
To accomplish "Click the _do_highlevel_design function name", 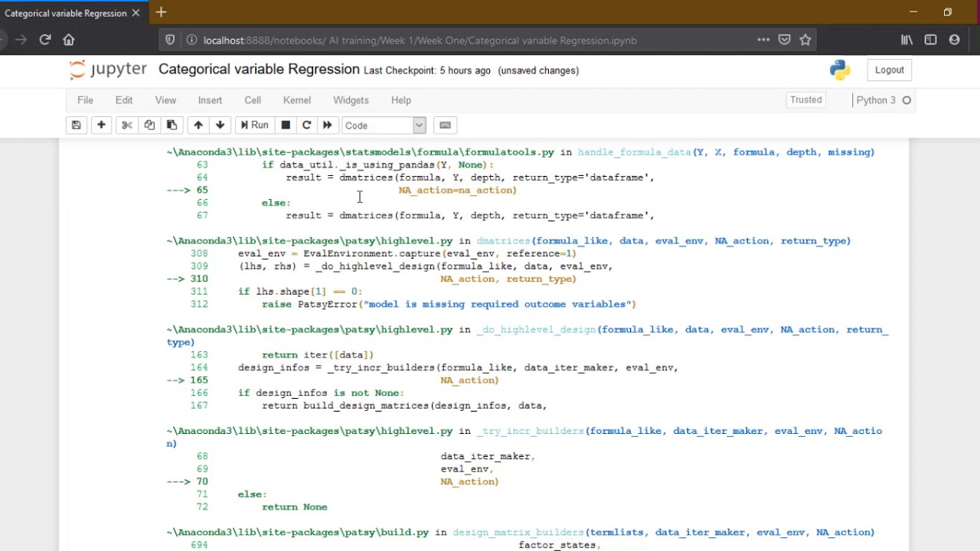I will (536, 330).
